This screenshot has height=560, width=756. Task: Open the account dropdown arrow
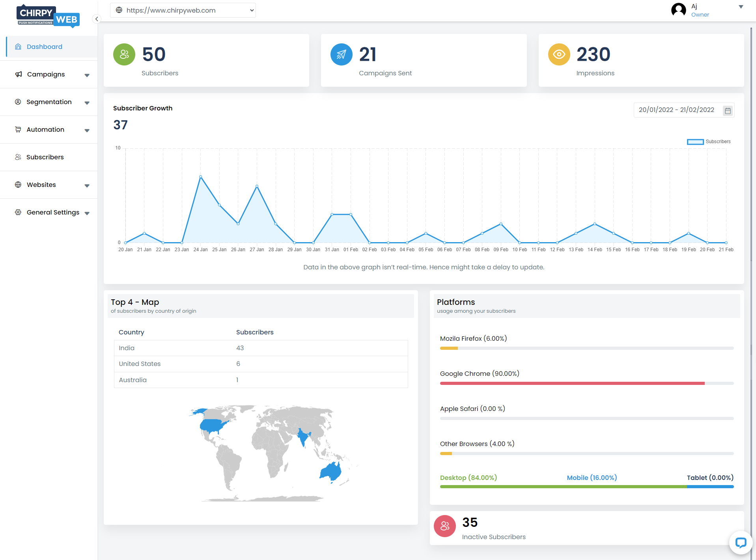click(741, 7)
